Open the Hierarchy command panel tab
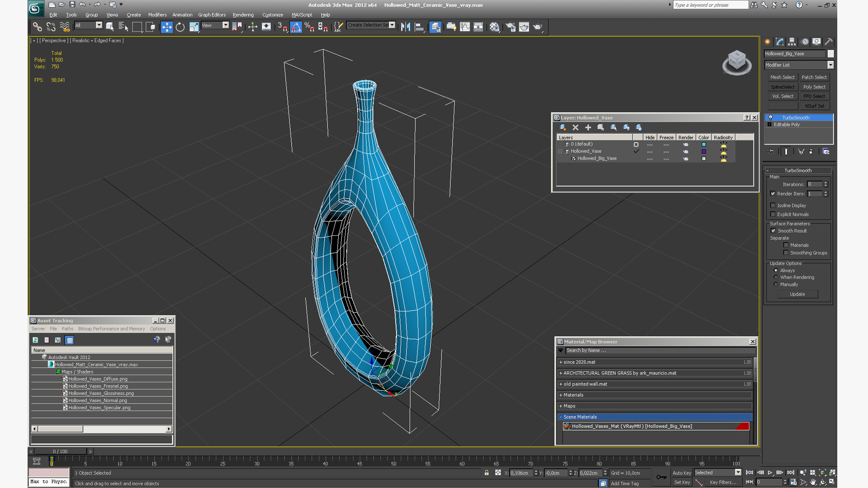This screenshot has height=488, width=868. pyautogui.click(x=792, y=42)
